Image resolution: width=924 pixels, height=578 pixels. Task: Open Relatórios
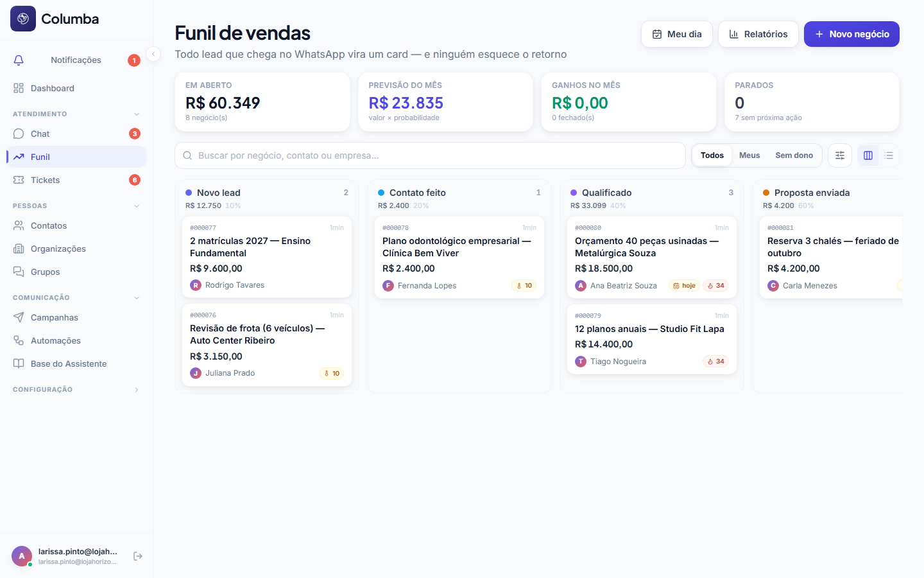[758, 34]
